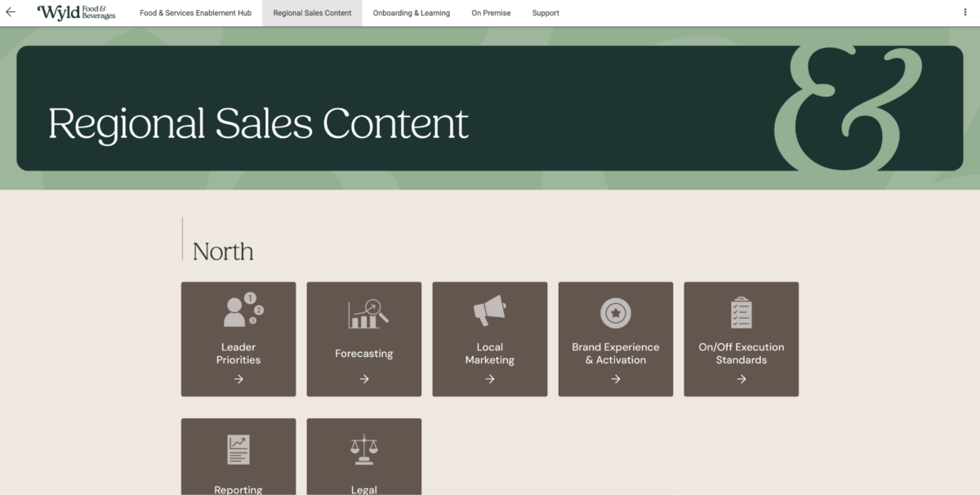This screenshot has width=980, height=495.
Task: Click the Local Marketing megaphone icon
Action: click(x=490, y=310)
